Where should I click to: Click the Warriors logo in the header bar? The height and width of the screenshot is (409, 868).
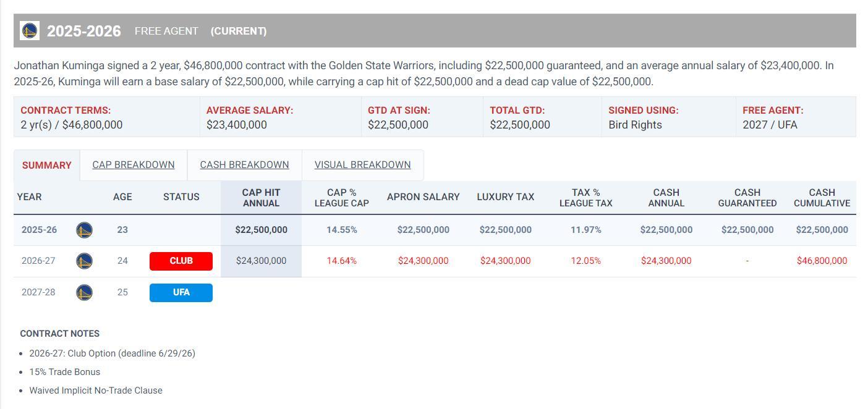[x=30, y=31]
